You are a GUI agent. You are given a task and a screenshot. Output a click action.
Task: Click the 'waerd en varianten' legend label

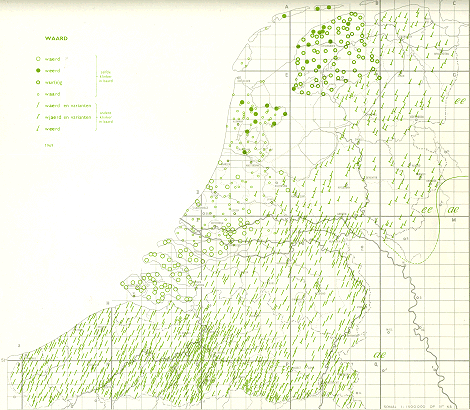[68, 106]
